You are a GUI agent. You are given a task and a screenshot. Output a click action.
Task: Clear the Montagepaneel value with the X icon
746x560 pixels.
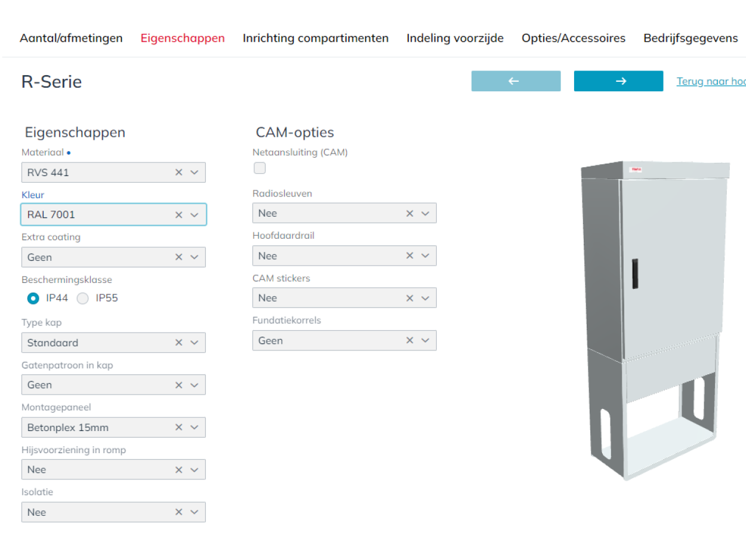[x=178, y=427]
